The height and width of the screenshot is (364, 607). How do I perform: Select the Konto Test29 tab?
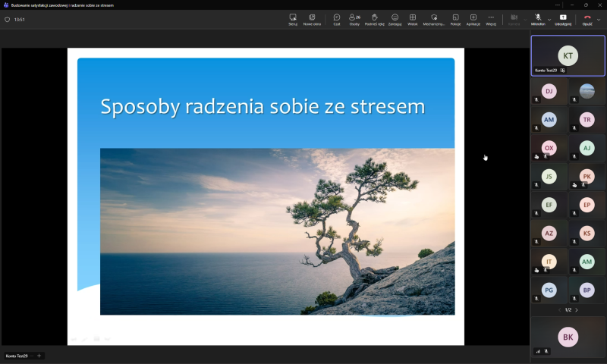click(x=17, y=356)
